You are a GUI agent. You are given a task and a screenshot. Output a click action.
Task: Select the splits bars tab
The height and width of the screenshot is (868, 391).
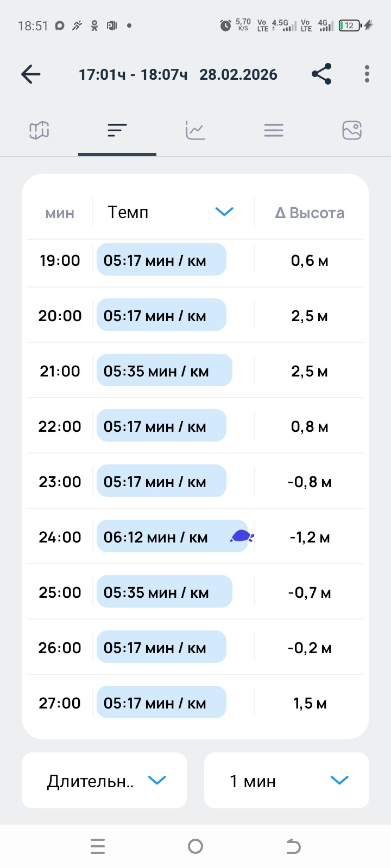[117, 130]
